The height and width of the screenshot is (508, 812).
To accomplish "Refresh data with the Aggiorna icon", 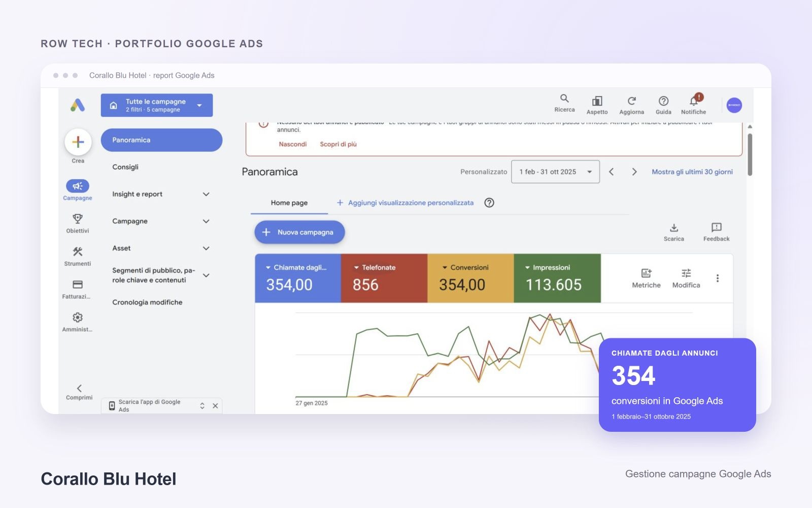I will pyautogui.click(x=631, y=101).
